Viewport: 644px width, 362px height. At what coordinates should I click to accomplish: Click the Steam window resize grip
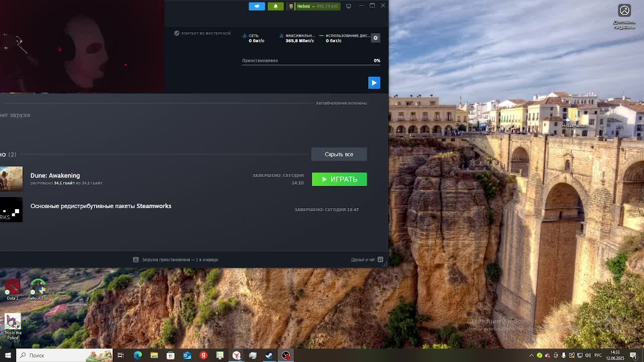[385, 264]
